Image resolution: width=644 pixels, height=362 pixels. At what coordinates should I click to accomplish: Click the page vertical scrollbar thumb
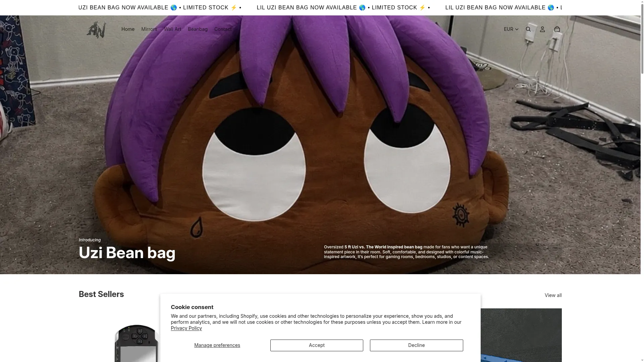point(642,39)
